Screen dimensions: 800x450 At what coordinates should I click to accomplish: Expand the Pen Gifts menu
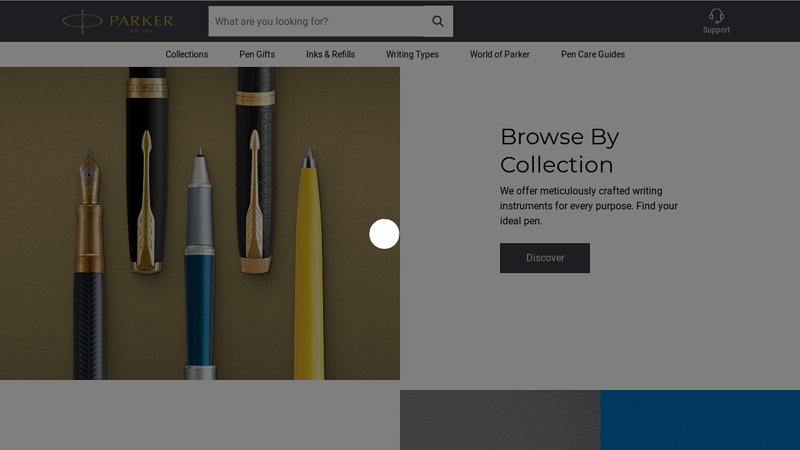click(257, 54)
